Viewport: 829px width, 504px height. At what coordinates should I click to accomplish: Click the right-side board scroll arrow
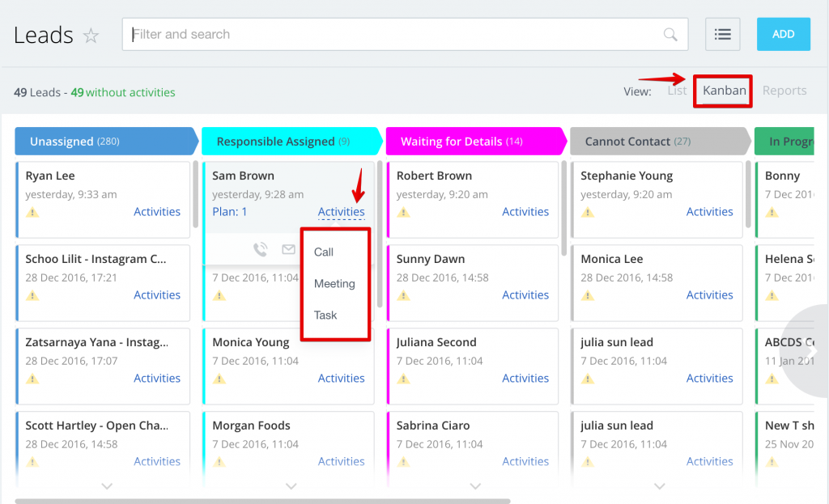(812, 351)
